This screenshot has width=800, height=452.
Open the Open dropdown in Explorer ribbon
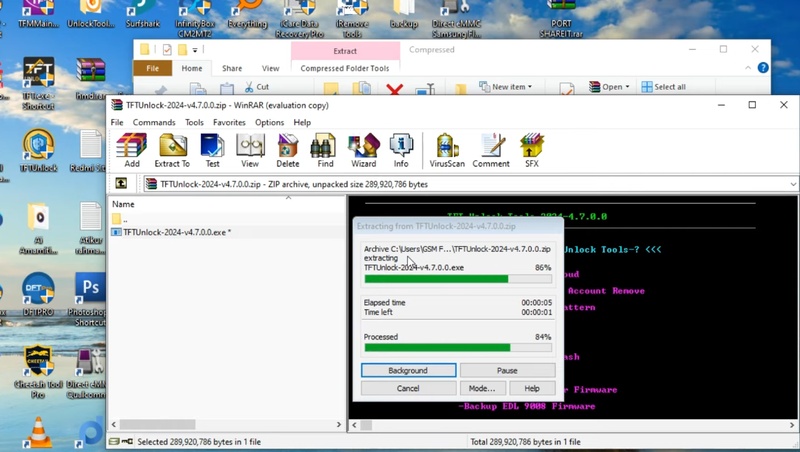click(x=610, y=87)
